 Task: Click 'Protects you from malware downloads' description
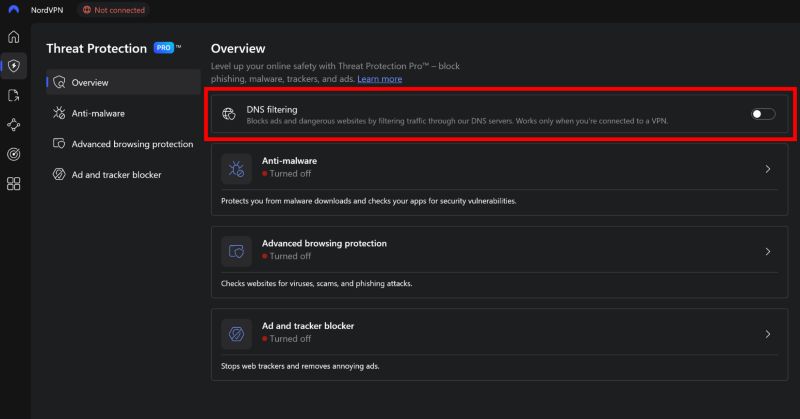click(x=369, y=201)
